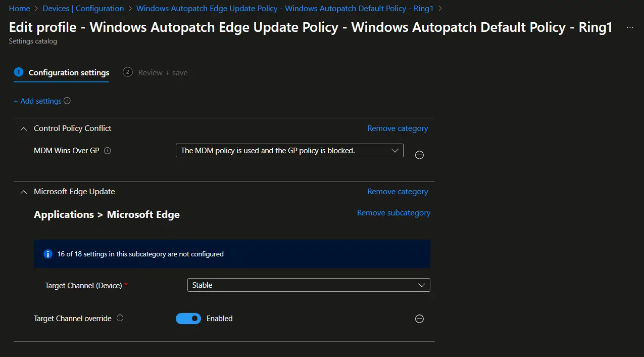Click info icon beside Add settings
The height and width of the screenshot is (357, 644).
[x=66, y=101]
